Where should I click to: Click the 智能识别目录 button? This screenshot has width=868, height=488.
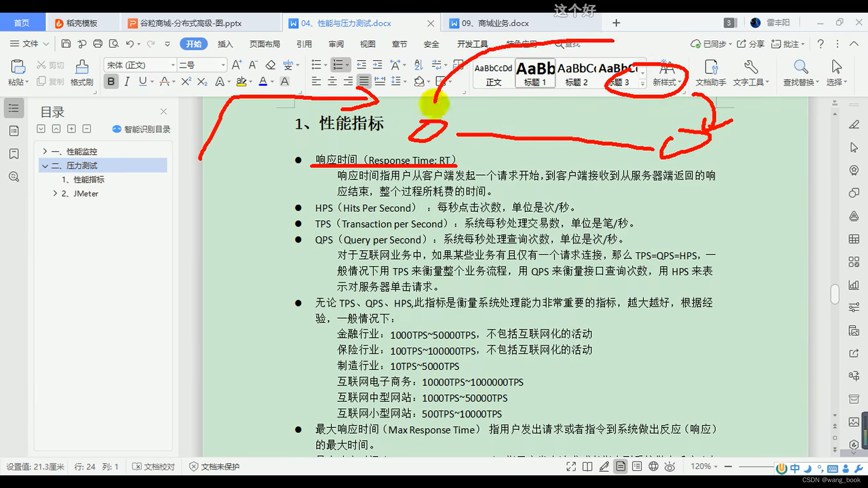(140, 129)
